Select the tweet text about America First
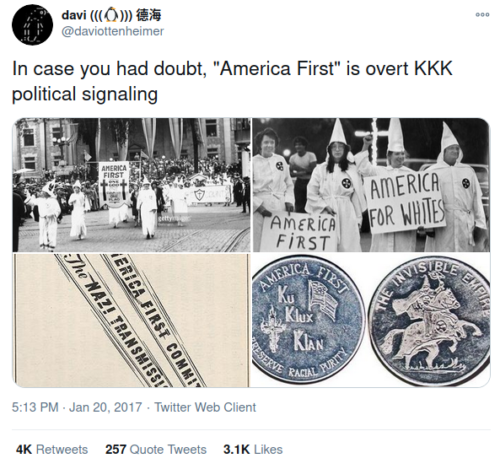This screenshot has height=469, width=500. (232, 81)
